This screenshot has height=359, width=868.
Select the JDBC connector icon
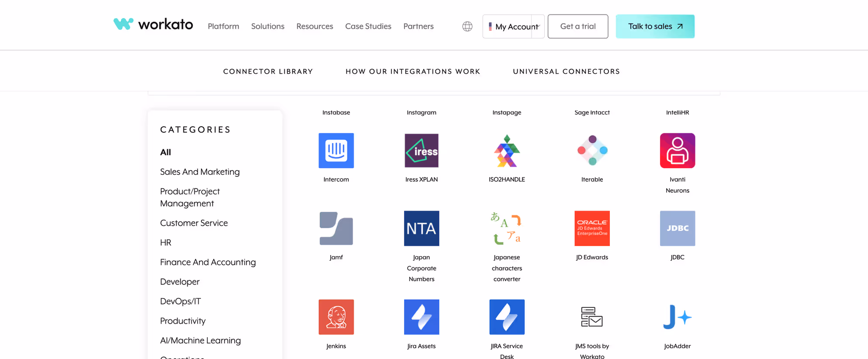[678, 228]
